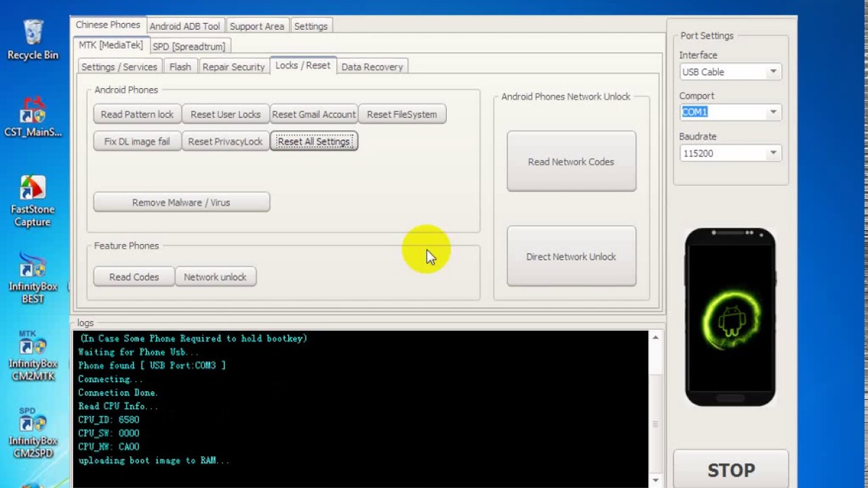The height and width of the screenshot is (488, 868).
Task: Open the Repair Security sub-tab
Action: click(233, 66)
